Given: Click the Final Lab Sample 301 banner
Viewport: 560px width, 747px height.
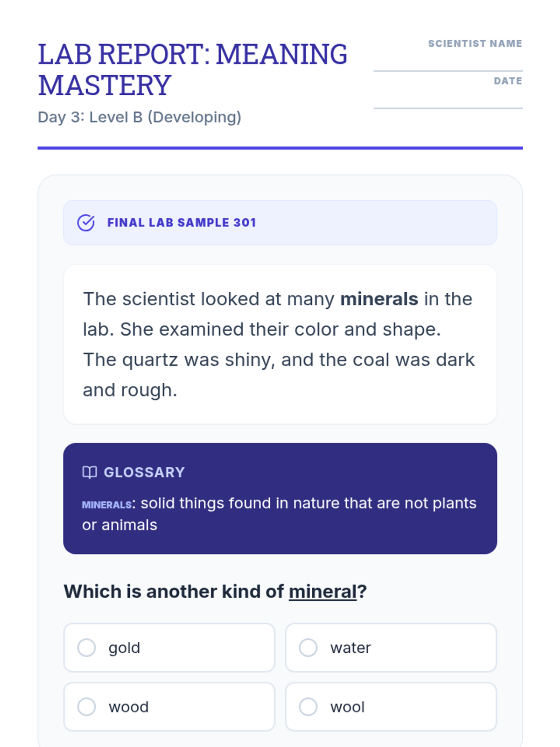Looking at the screenshot, I should click(280, 223).
